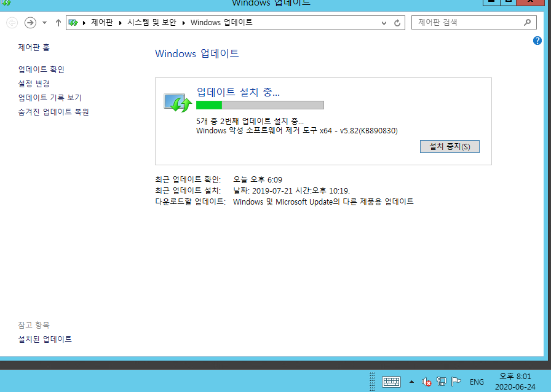Click the 업데이트 설치 중... heading
The image size is (551, 392).
238,92
